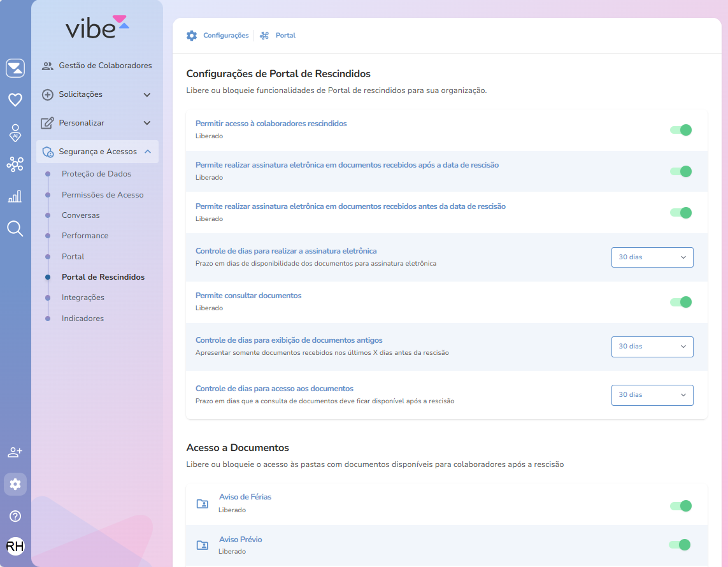Open the bar chart analytics icon
The height and width of the screenshot is (567, 728).
(x=15, y=196)
